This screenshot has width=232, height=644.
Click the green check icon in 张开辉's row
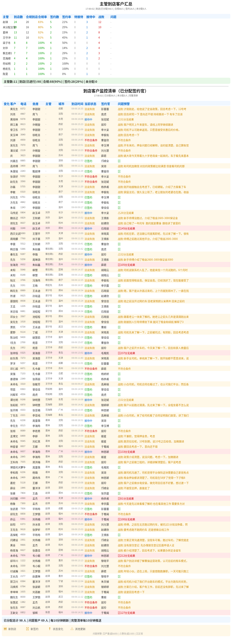pyautogui.click(x=119, y=410)
